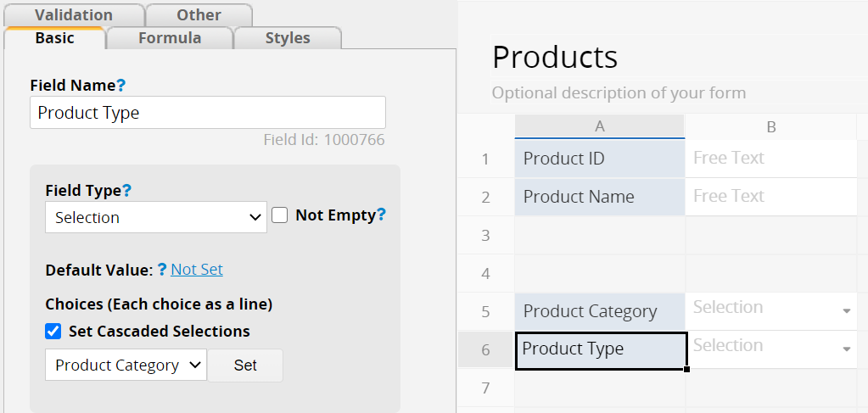Select the Product ID cell
868x413 pixels.
click(600, 159)
